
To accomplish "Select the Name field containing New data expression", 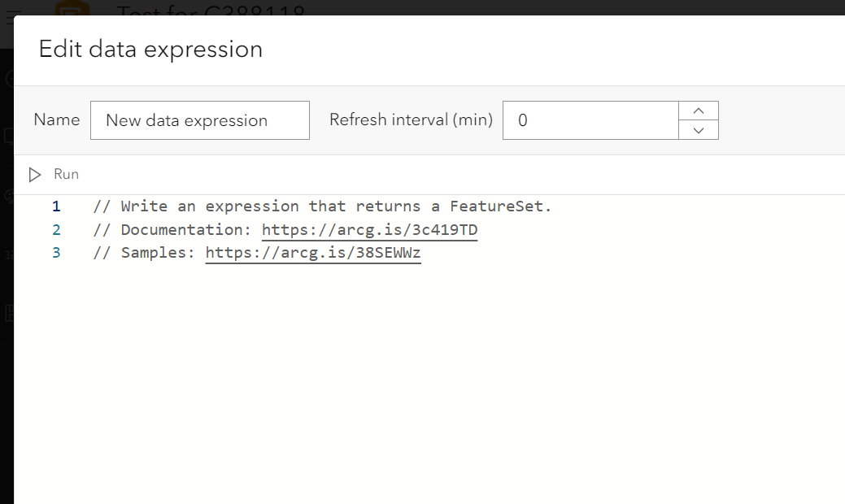I will (x=199, y=119).
